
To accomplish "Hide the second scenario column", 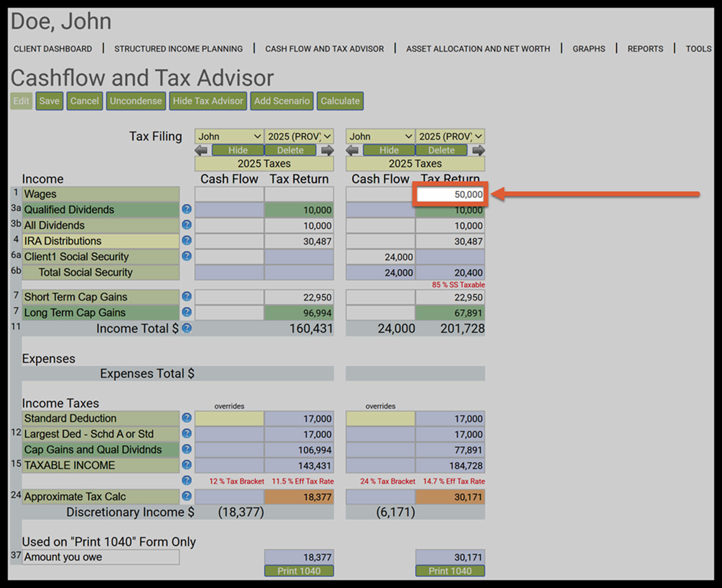I will (x=389, y=150).
